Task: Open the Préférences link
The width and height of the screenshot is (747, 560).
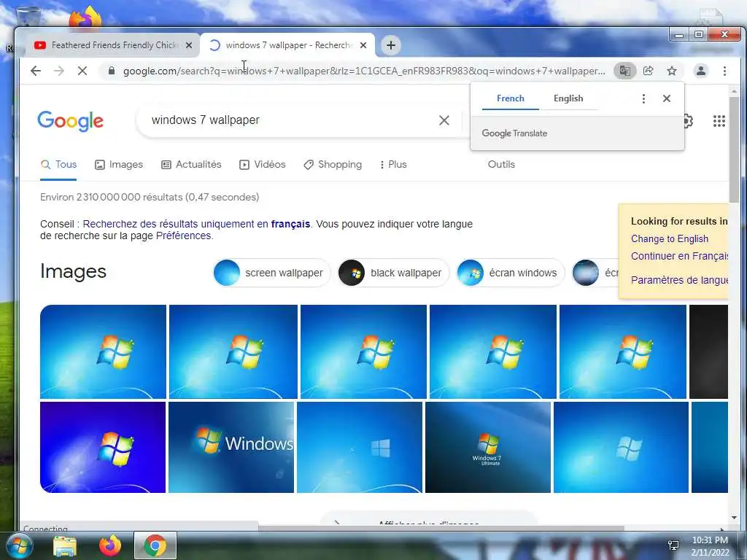Action: coord(183,236)
